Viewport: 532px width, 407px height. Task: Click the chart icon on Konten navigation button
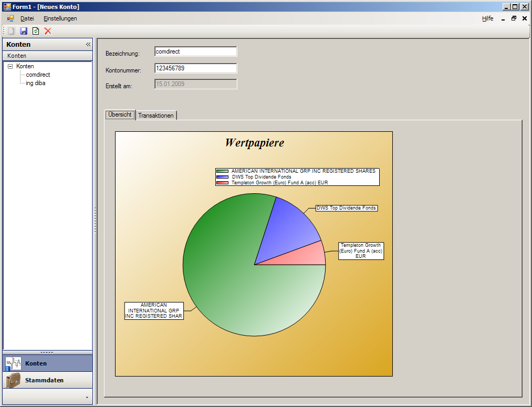pos(13,363)
